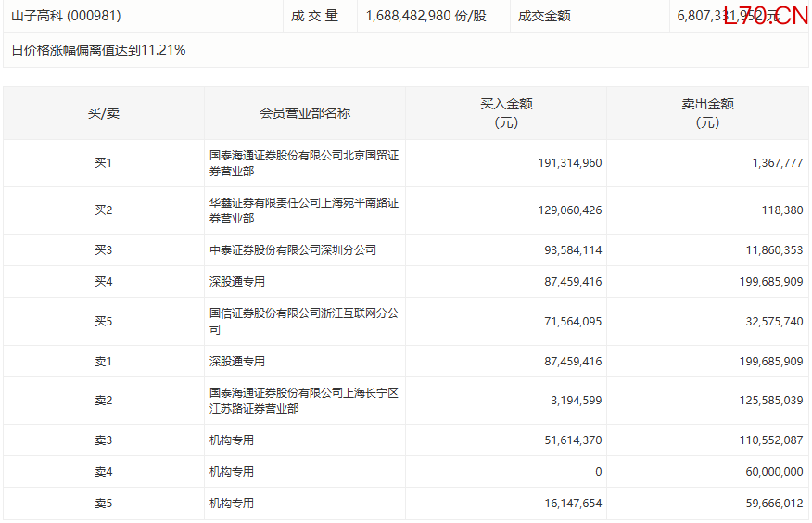The image size is (812, 523).
Task: Click 机构专用 in the 卖5 row
Action: click(x=232, y=504)
